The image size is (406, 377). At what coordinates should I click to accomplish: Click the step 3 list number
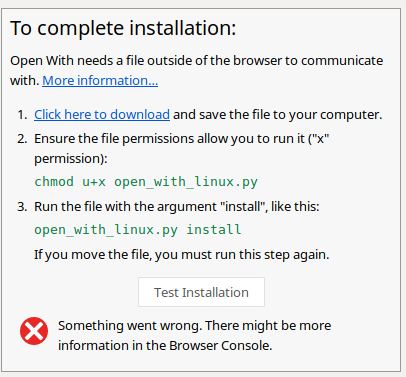click(22, 207)
